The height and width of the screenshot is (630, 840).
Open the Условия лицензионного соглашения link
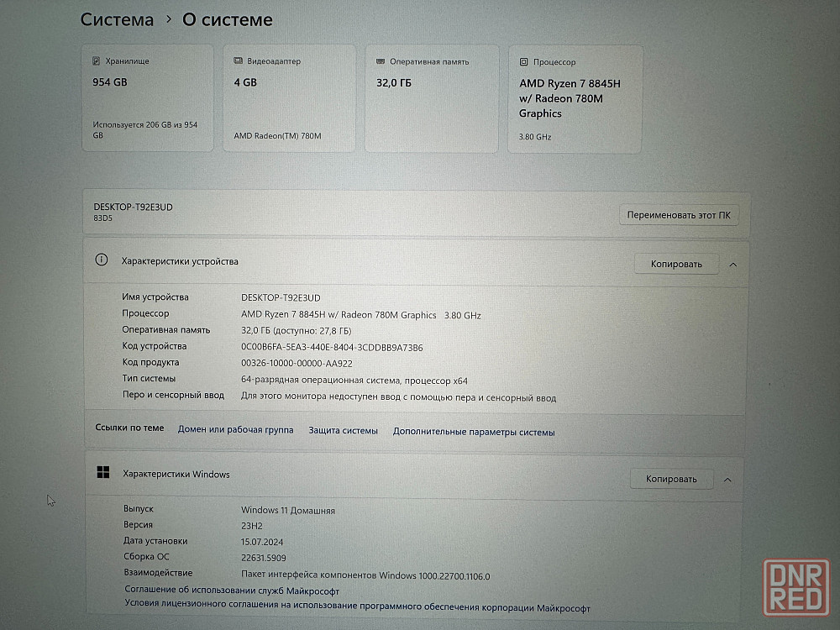pyautogui.click(x=357, y=607)
